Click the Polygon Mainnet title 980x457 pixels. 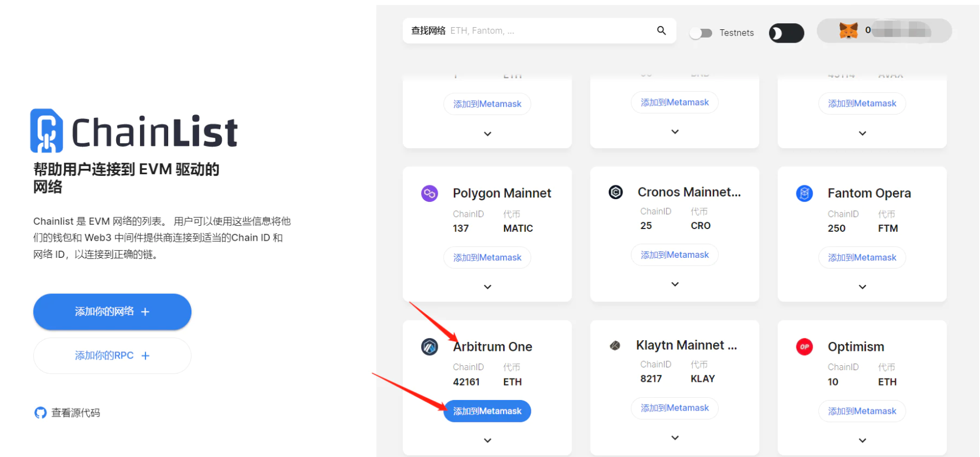click(502, 193)
